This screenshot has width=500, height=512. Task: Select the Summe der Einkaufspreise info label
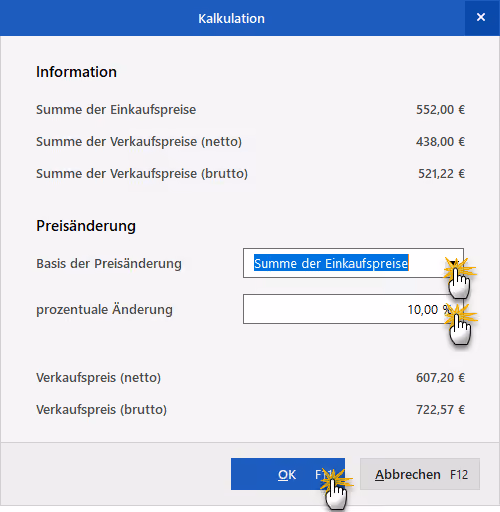(116, 110)
